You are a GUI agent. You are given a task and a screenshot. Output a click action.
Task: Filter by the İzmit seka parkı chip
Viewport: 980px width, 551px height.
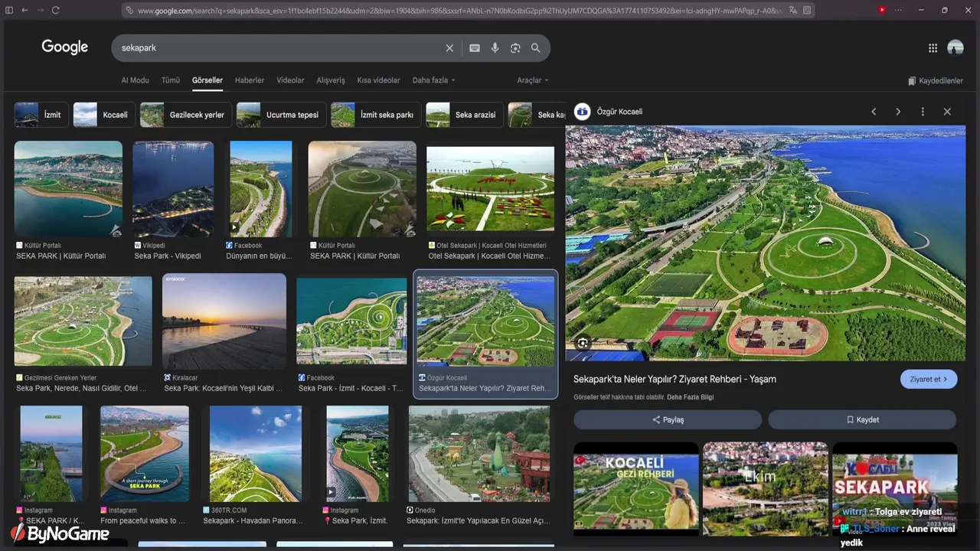coord(376,115)
